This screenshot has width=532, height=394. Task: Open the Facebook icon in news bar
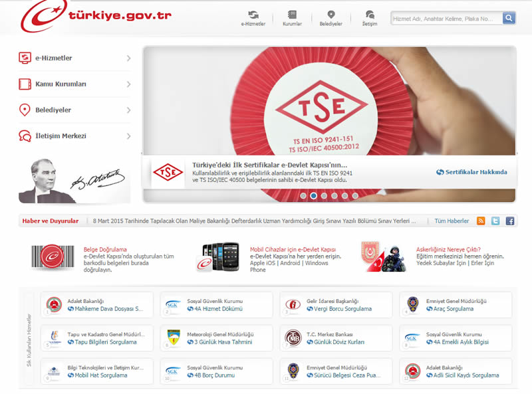[x=510, y=221]
